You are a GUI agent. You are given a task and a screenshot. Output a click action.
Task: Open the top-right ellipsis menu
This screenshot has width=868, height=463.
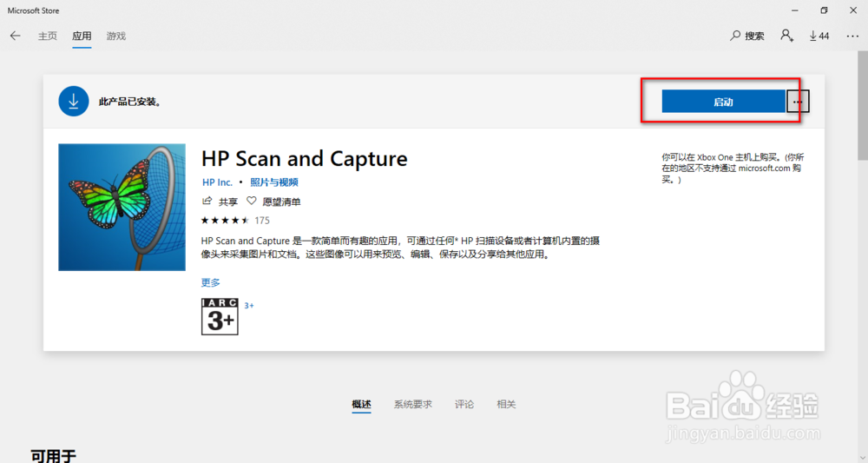852,36
